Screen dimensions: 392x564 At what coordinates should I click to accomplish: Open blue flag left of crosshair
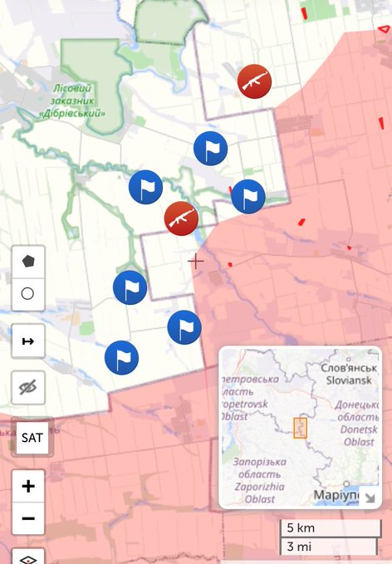tap(130, 287)
